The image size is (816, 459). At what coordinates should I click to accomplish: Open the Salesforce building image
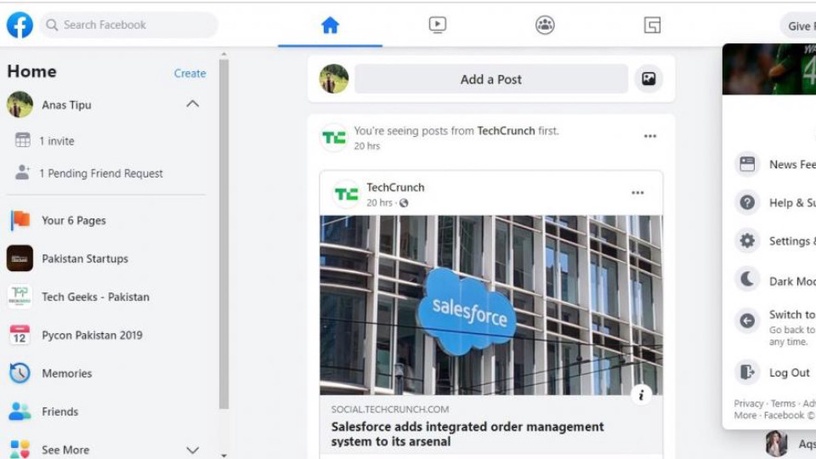tap(491, 305)
